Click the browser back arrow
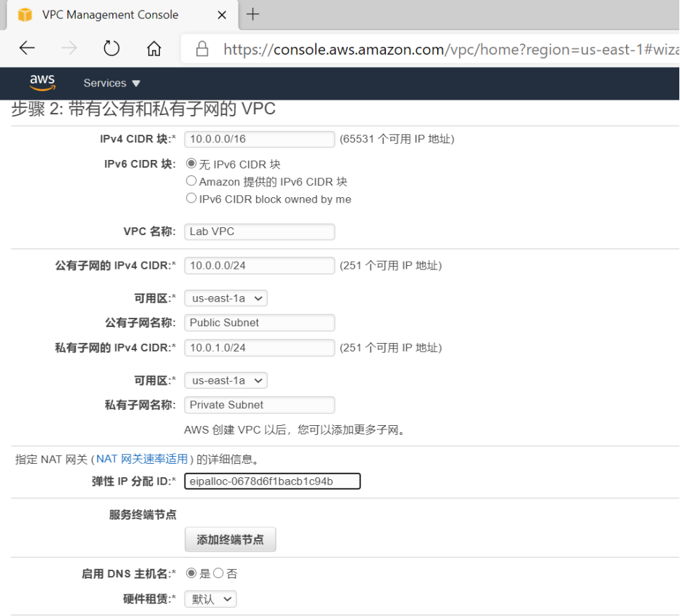Screen dimensions: 680x616 point(27,48)
